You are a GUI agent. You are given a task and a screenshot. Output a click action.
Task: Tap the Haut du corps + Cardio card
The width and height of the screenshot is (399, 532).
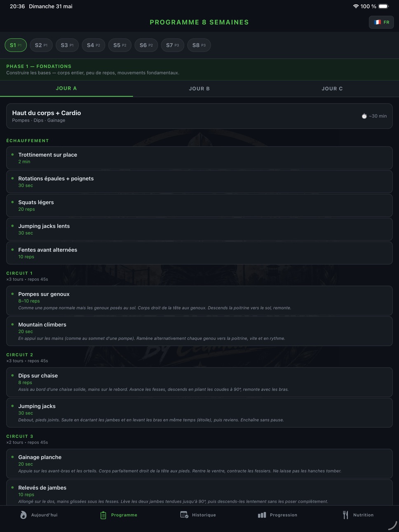[x=199, y=116]
